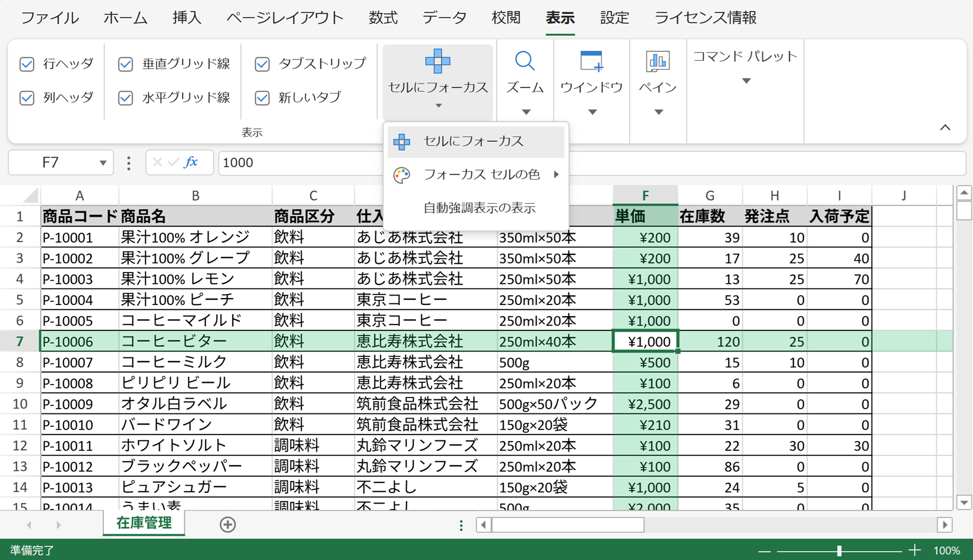
Task: Click the フォーカス セルの色 palette icon
Action: [x=402, y=175]
